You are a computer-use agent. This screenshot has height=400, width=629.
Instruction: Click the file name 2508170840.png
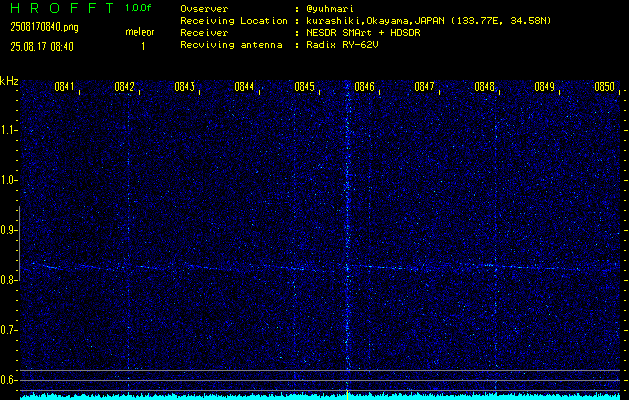(x=45, y=27)
